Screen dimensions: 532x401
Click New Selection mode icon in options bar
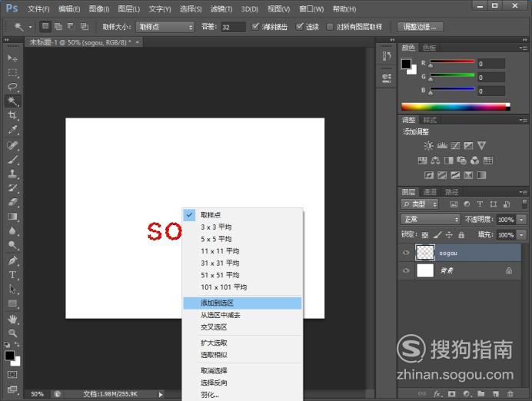(45, 26)
